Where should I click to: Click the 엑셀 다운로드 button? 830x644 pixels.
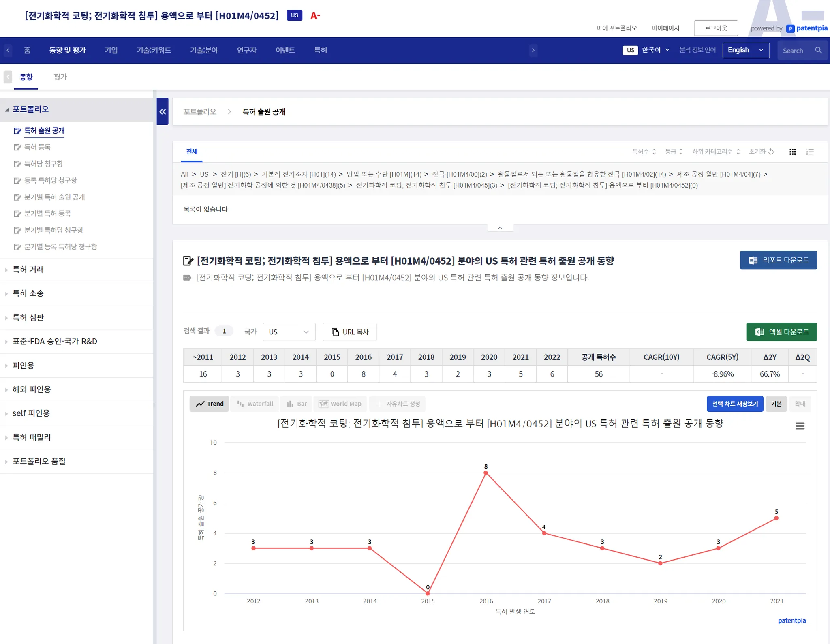[x=781, y=332]
